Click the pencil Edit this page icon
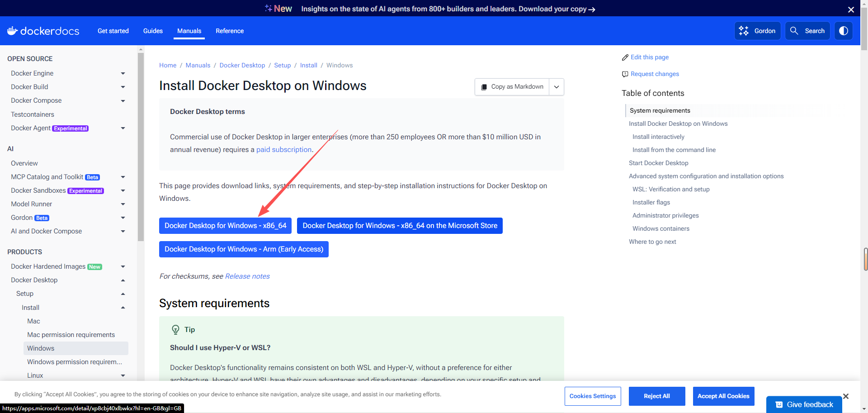The image size is (868, 413). [x=625, y=57]
